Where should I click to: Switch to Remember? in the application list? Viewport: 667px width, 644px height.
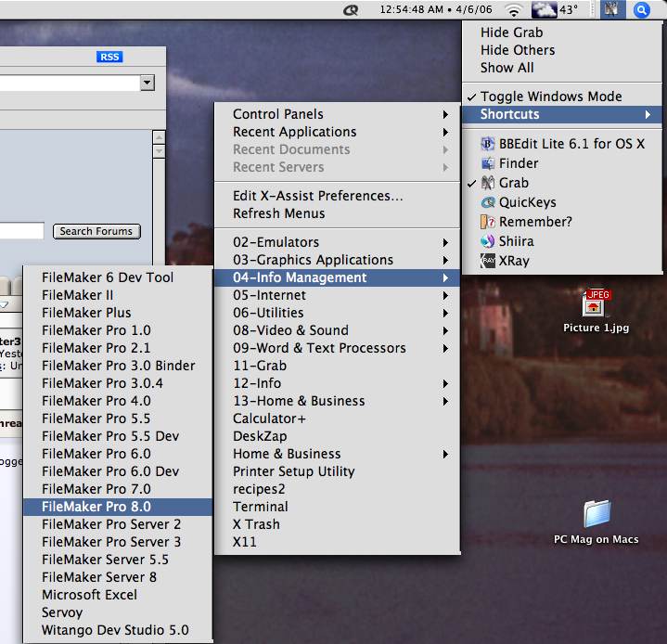point(562,222)
